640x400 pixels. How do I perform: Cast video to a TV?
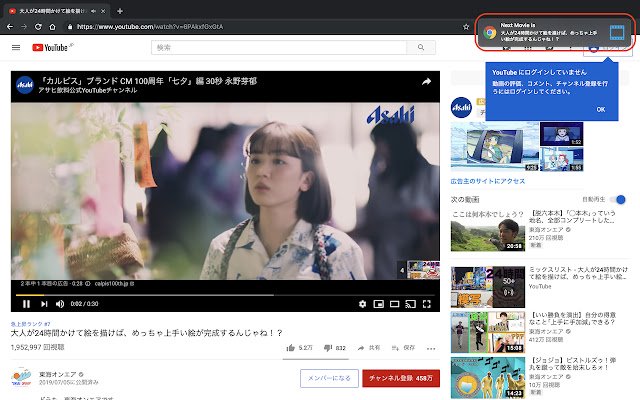coord(411,304)
